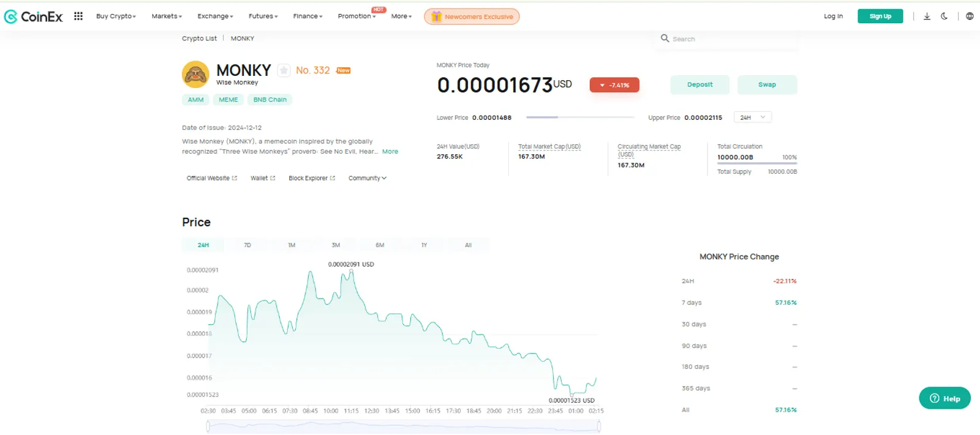Viewport: 980px width, 435px height.
Task: Open the More menu
Action: [x=401, y=16]
